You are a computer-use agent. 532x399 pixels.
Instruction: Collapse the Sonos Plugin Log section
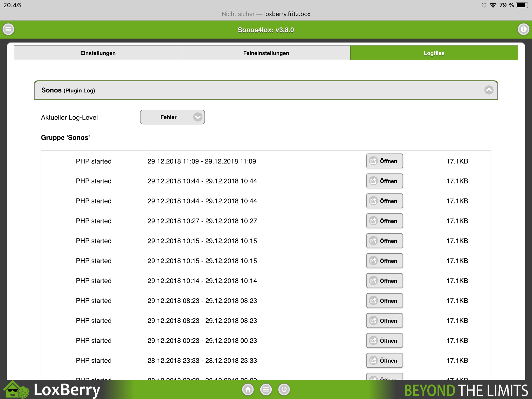[489, 90]
